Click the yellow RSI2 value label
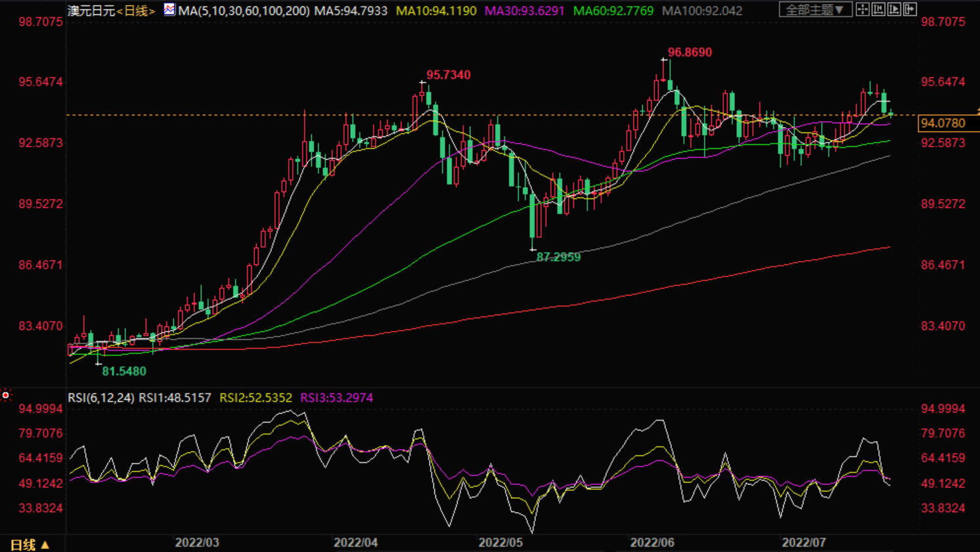Screen dimensions: 980x552 pos(256,398)
